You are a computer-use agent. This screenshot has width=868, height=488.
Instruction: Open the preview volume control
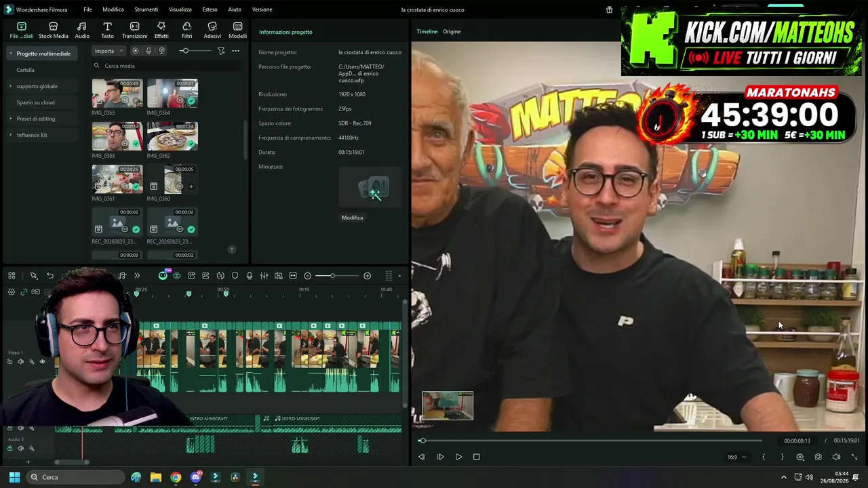pos(836,457)
